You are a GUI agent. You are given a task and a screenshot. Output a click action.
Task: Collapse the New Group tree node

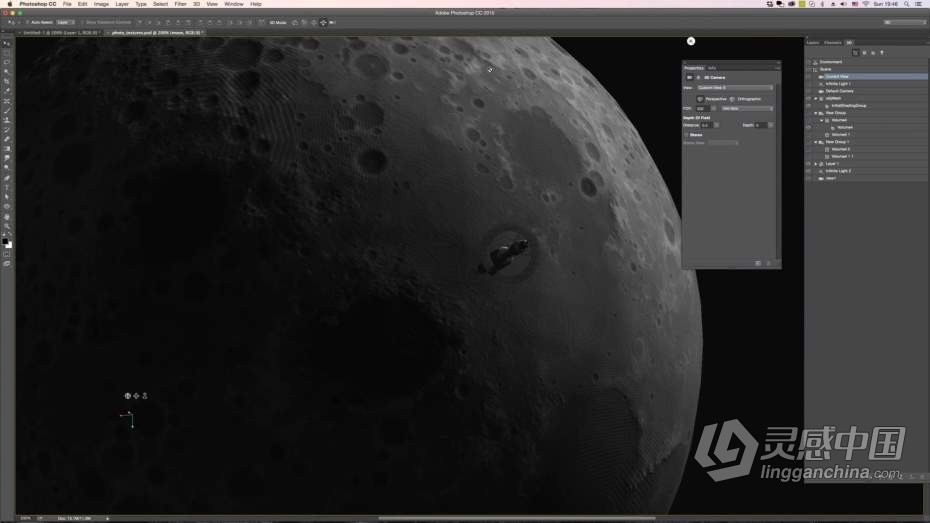pyautogui.click(x=816, y=113)
